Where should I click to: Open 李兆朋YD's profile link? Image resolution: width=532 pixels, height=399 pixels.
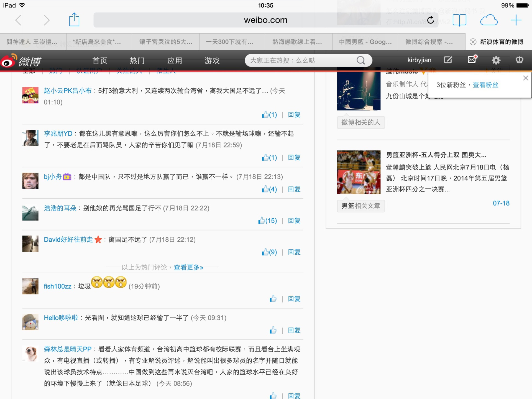tap(58, 134)
